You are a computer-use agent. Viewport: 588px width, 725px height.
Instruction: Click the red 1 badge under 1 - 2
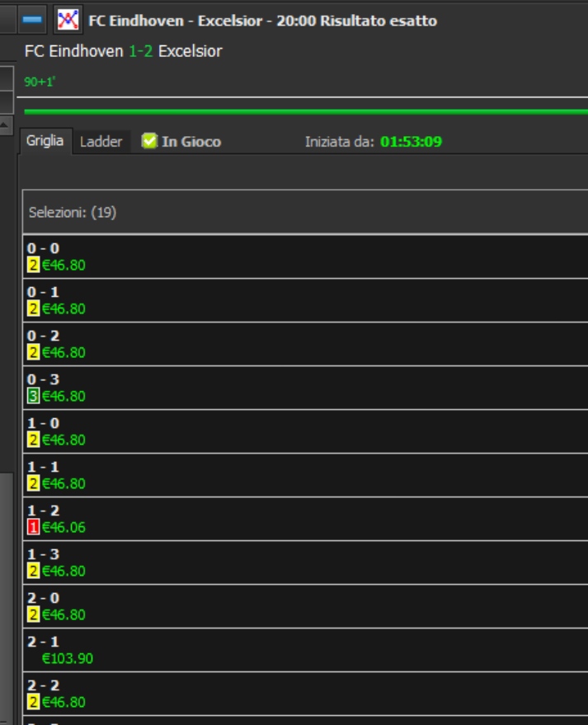point(33,527)
